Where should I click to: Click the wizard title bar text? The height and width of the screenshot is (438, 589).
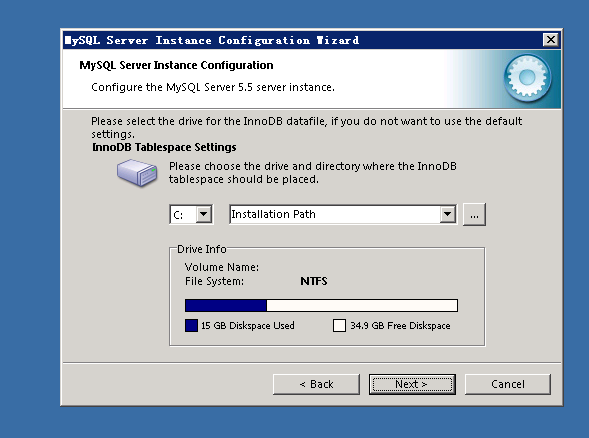point(211,40)
